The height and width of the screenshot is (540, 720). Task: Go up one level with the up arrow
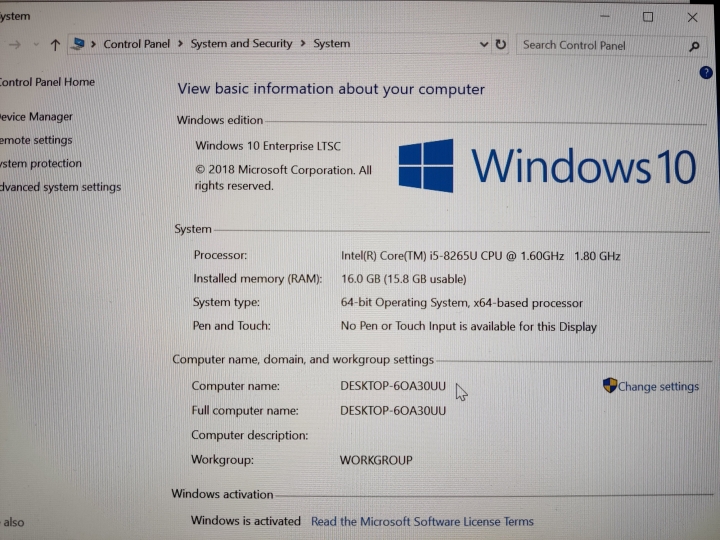55,45
